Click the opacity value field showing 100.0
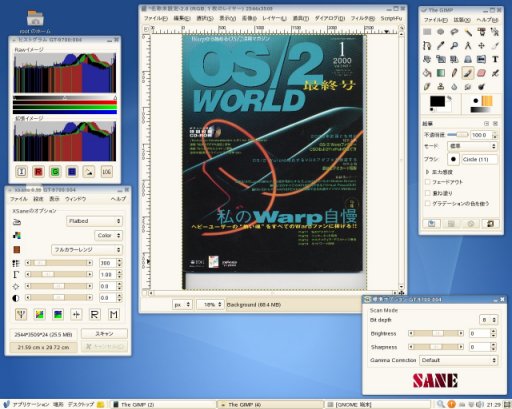 [481, 135]
